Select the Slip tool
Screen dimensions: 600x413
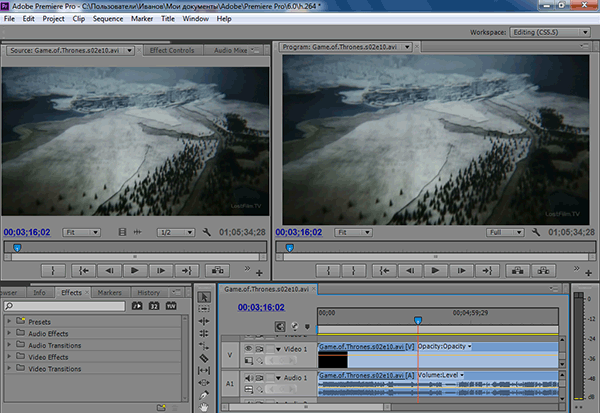coord(204,371)
